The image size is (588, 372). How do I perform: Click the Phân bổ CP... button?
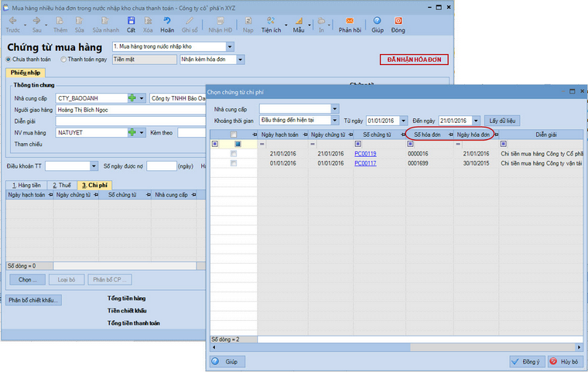tap(110, 280)
